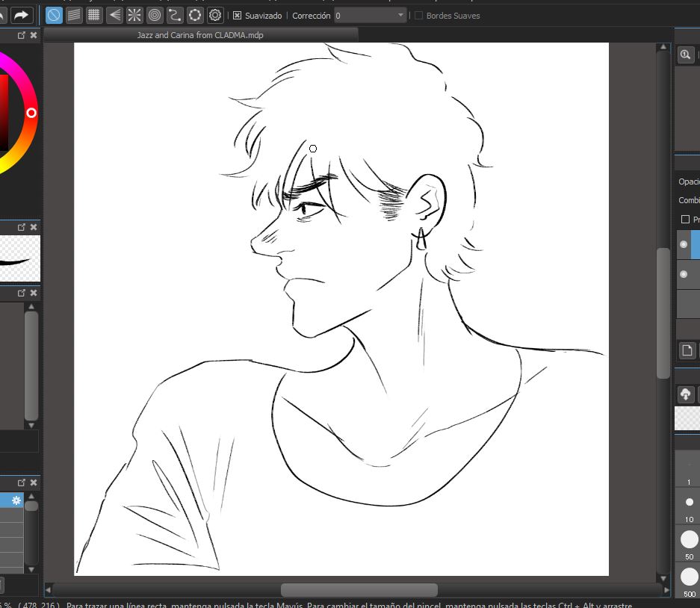This screenshot has height=608, width=700.
Task: Open the snap settings gear
Action: [215, 15]
